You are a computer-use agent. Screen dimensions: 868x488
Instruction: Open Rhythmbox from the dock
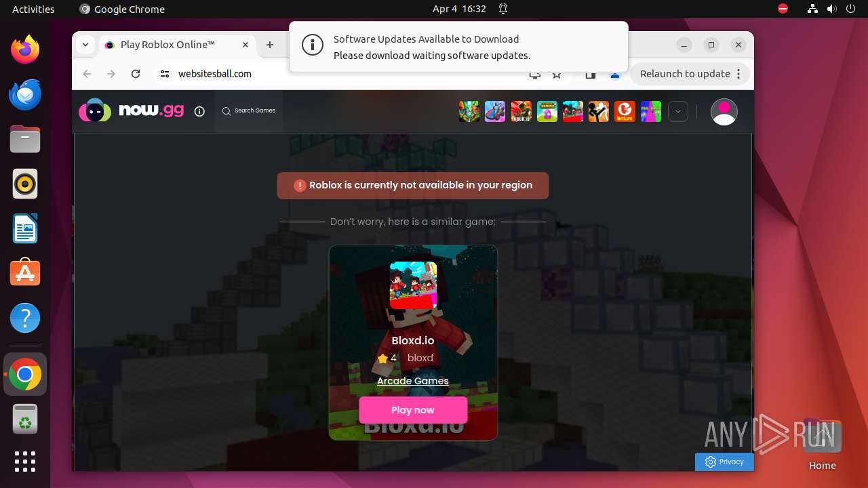point(25,184)
